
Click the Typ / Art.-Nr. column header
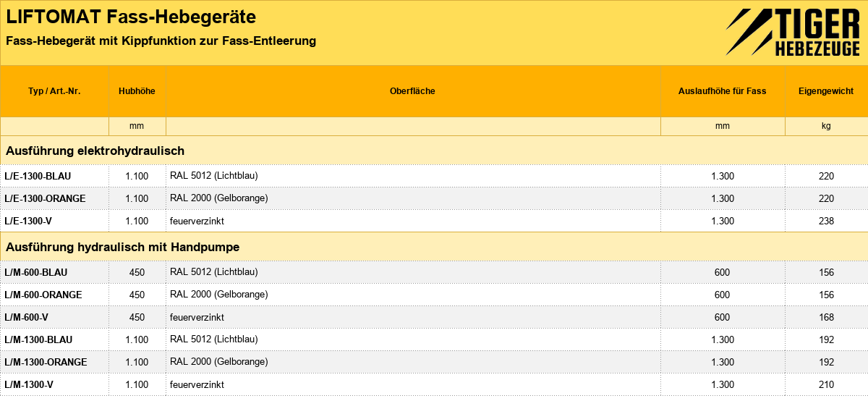tap(54, 91)
